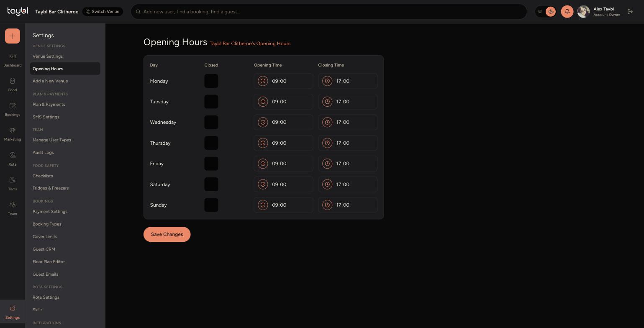The height and width of the screenshot is (328, 644).
Task: Click Saturday opening time clock icon
Action: pyautogui.click(x=263, y=184)
